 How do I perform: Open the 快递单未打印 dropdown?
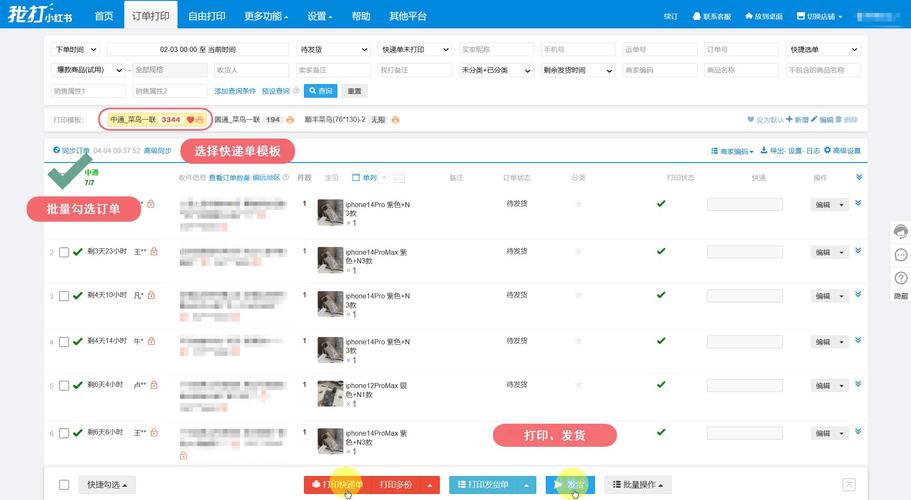point(414,49)
